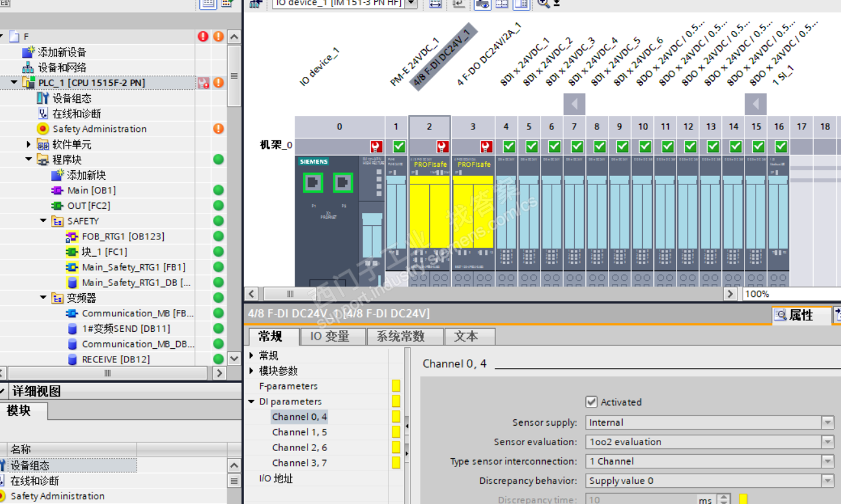
Task: Uncheck the Activated checkbox for Channel 0, 4
Action: (x=591, y=402)
